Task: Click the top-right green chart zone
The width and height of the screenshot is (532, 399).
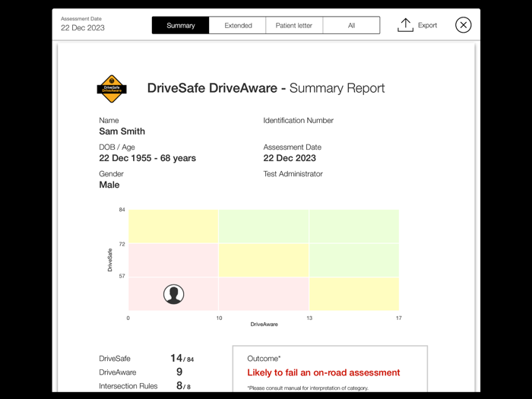Action: click(x=354, y=226)
